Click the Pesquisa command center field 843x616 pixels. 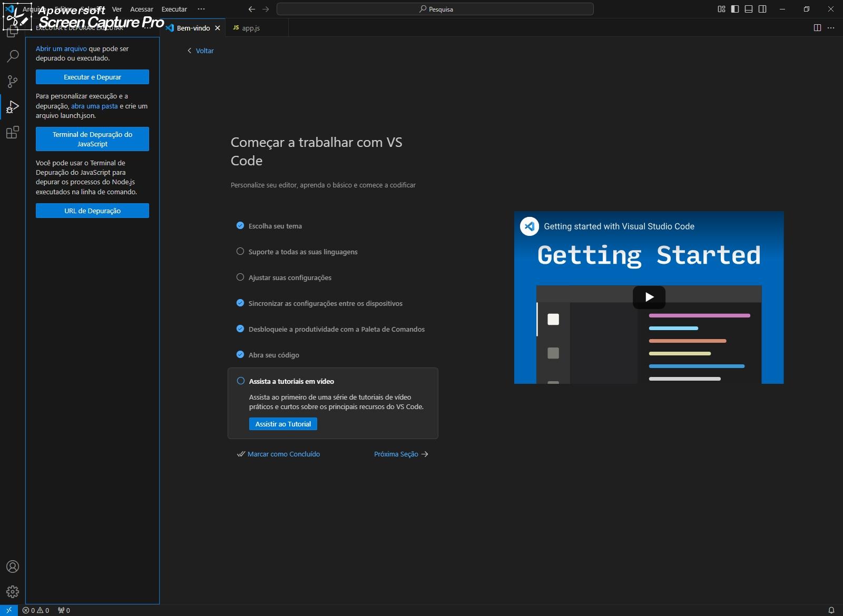(x=435, y=9)
